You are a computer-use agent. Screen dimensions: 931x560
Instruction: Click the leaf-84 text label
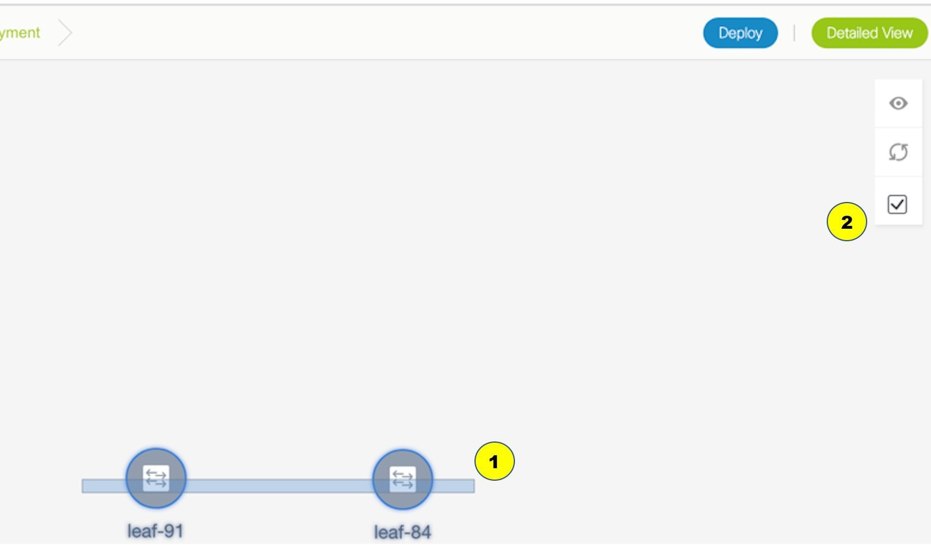(402, 532)
